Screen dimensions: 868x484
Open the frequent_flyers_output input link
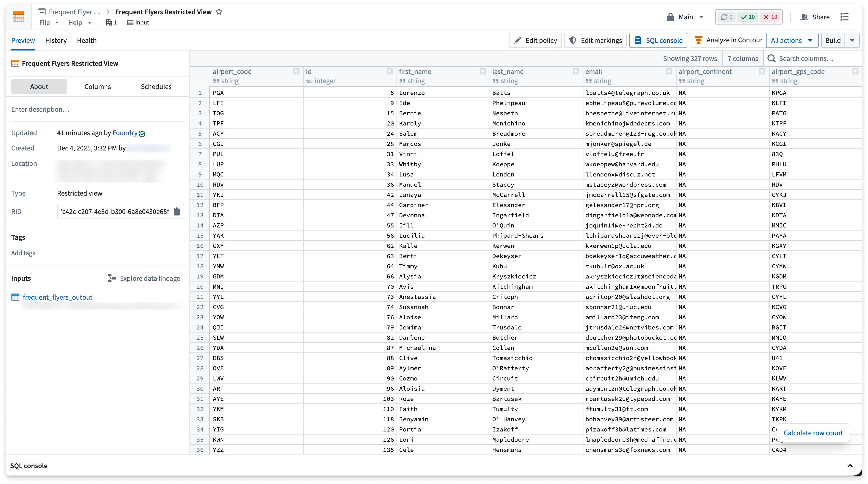coord(58,297)
